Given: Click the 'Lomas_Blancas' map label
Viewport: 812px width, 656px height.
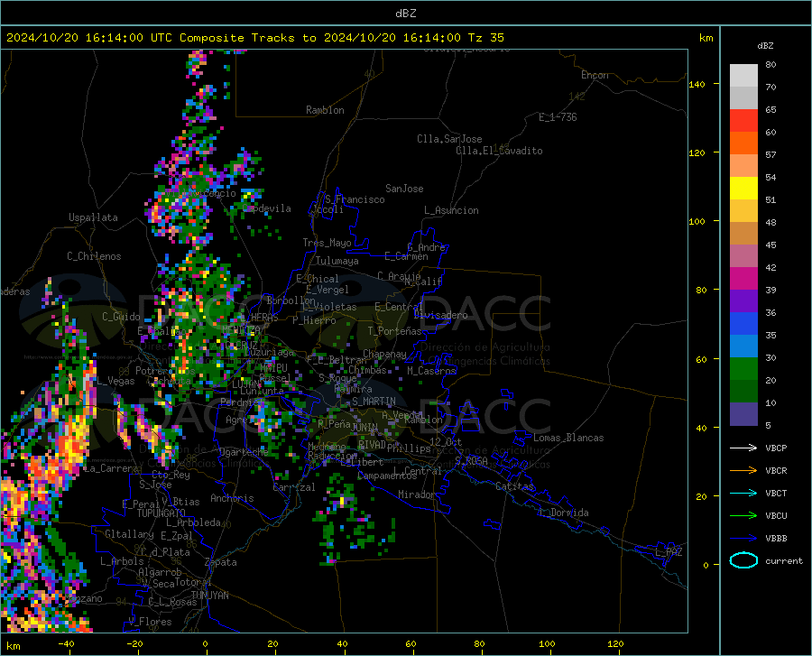Looking at the screenshot, I should [x=568, y=438].
